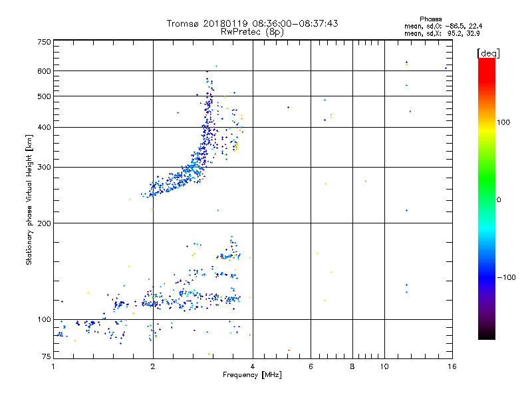Viewport: 532px width, 399px height.
Task: Click the y-axis tick label '200'
Action: 44,223
